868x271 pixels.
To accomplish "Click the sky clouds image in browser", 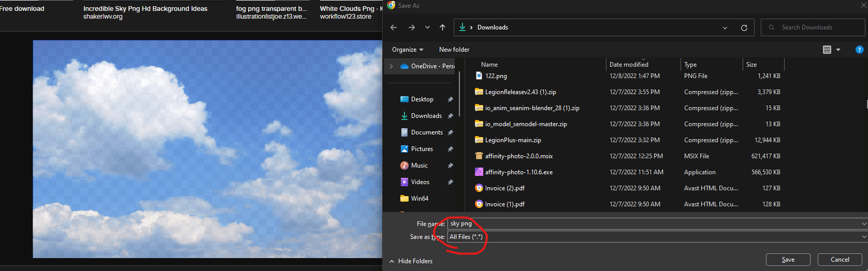I will click(x=207, y=149).
